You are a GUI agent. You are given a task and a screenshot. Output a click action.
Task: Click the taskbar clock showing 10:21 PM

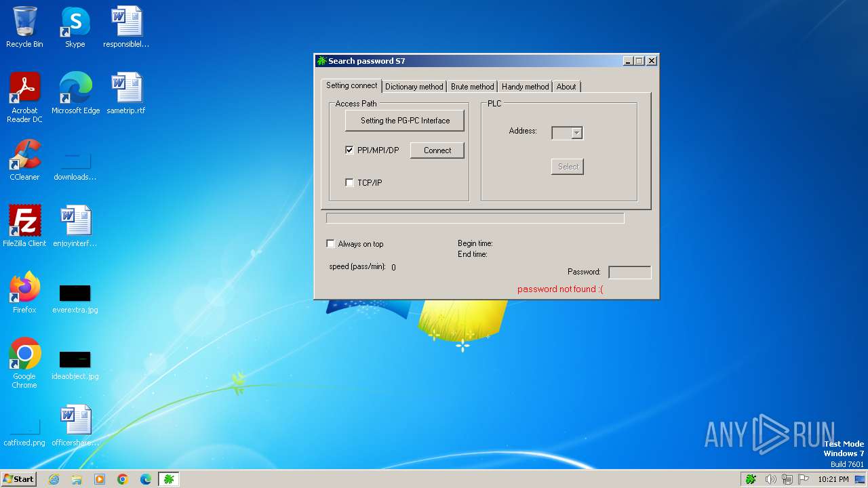pyautogui.click(x=833, y=479)
